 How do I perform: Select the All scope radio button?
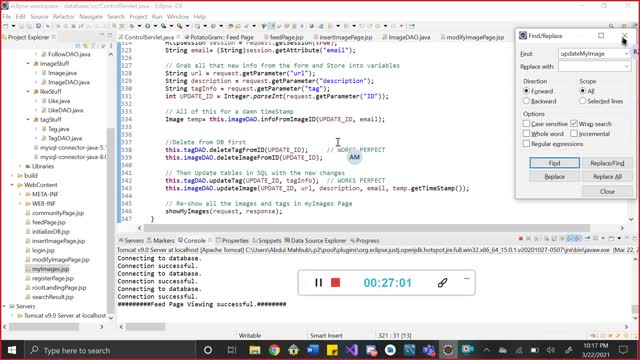(582, 91)
